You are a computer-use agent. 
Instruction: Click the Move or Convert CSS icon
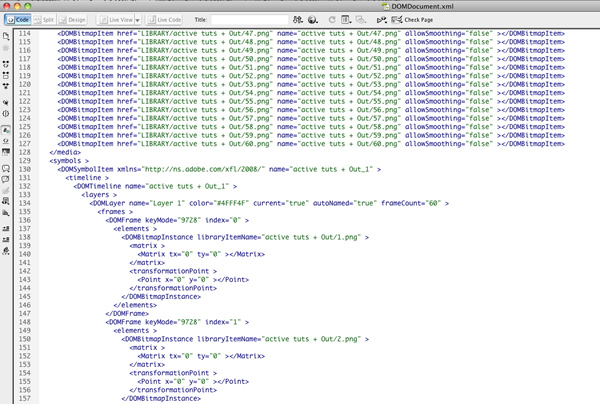(x=6, y=212)
